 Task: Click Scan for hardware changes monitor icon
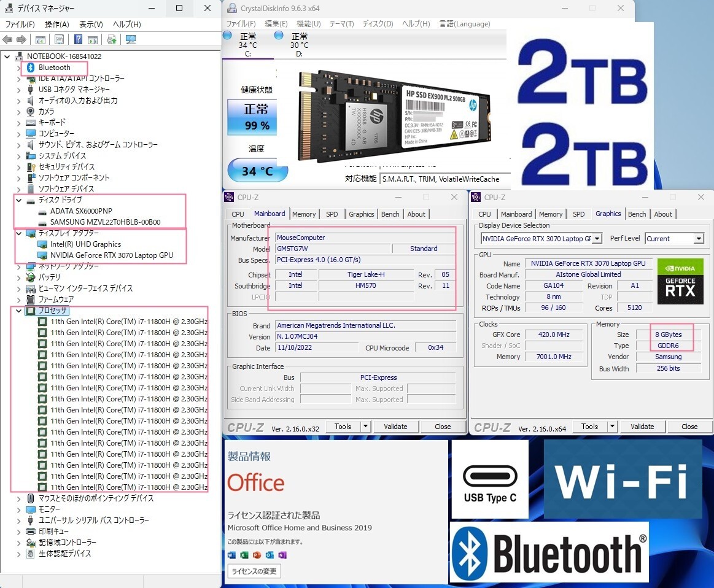click(130, 40)
